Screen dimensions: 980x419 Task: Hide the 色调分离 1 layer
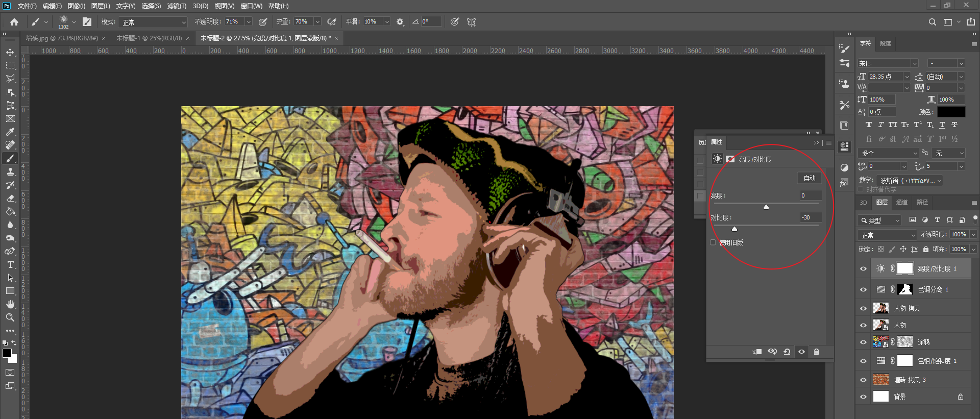864,289
